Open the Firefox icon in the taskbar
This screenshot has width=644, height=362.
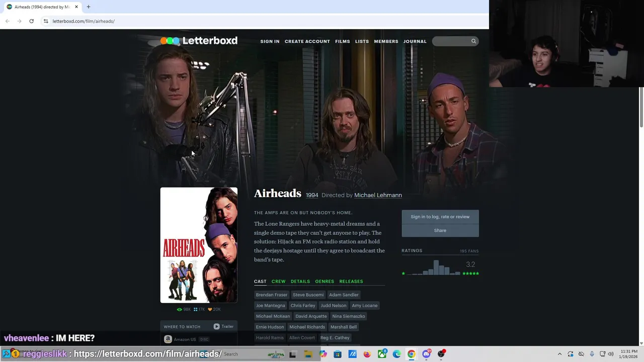tap(367, 354)
